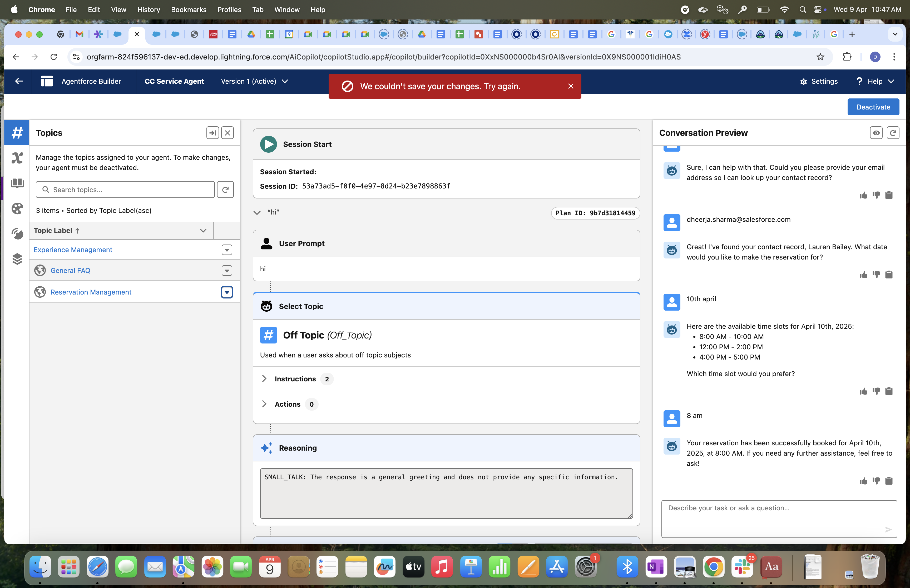Open the Topics hashtag sidebar icon
This screenshot has width=910, height=588.
17,132
